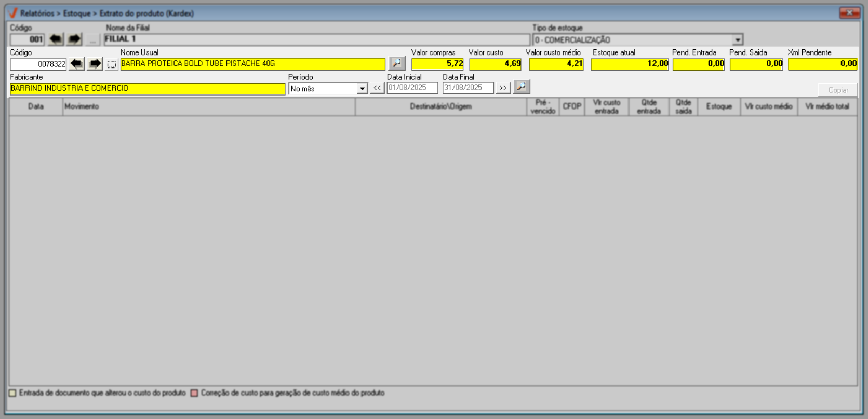Viewport: 868px width, 419px height.
Task: Click the Copiar button
Action: pyautogui.click(x=838, y=90)
